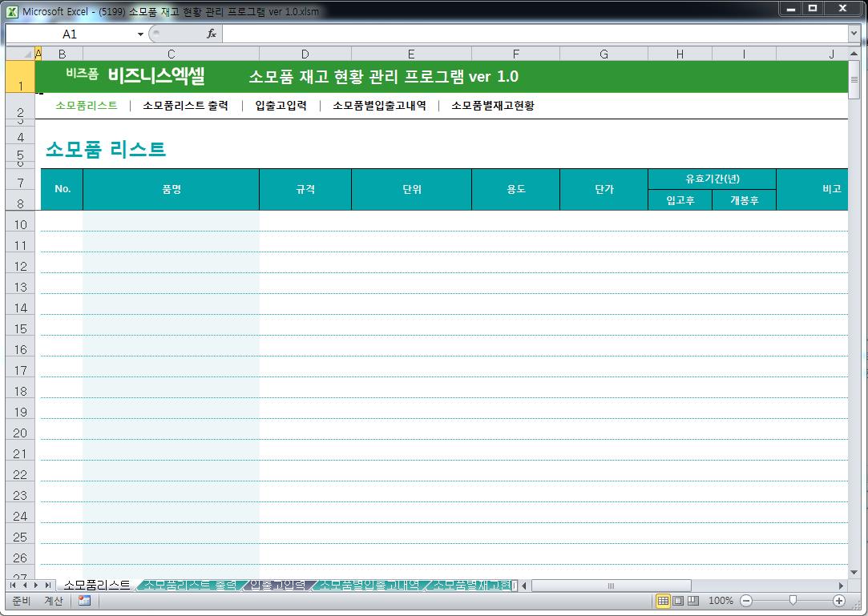The image size is (868, 616).
Task: Click the macro record icon in status bar
Action: pos(84,601)
